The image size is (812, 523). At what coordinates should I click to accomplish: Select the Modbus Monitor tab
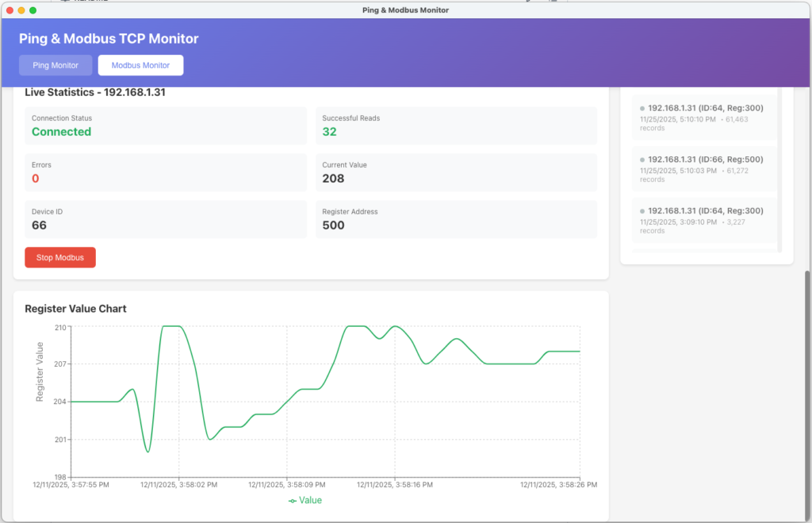click(140, 65)
